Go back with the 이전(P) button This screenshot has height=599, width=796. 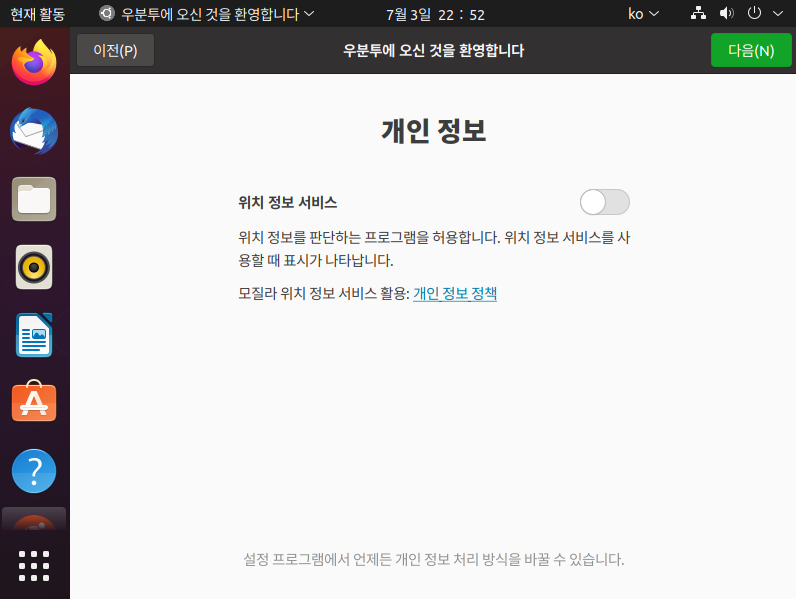click(x=115, y=50)
